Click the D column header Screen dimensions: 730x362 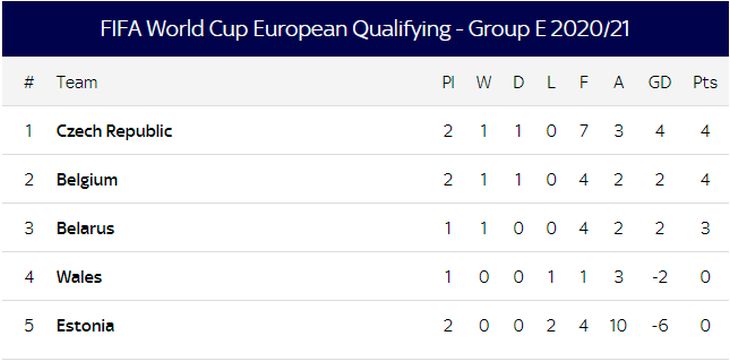[x=518, y=83]
